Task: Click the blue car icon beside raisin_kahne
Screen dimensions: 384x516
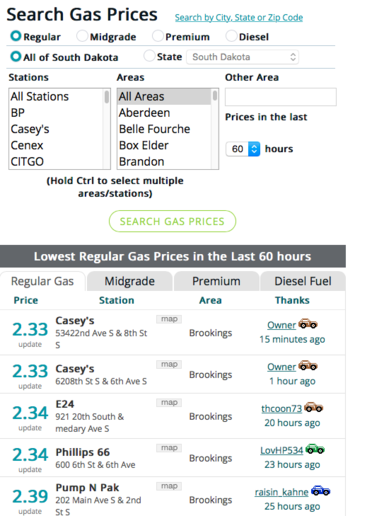Action: coord(320,491)
